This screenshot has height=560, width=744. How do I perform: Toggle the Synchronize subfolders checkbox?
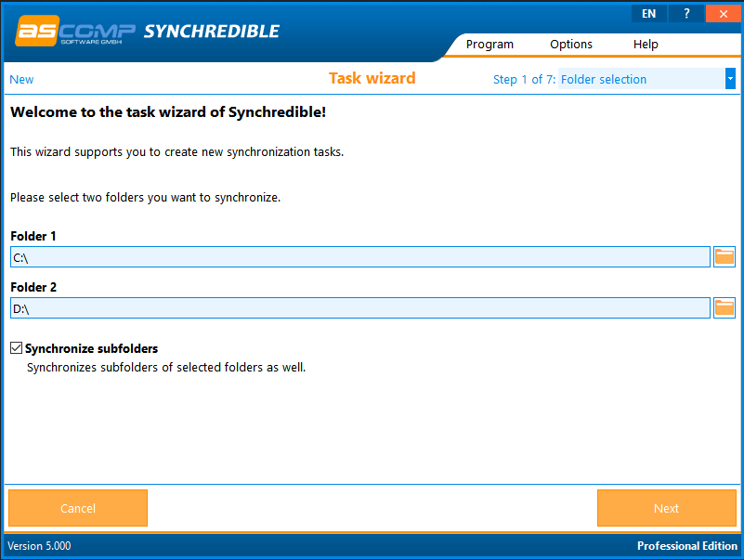click(x=16, y=348)
